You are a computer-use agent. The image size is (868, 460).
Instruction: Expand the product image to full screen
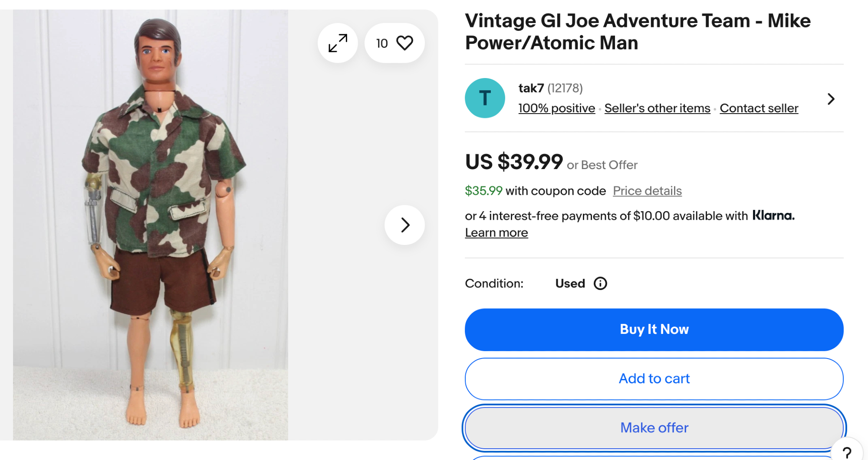click(338, 43)
